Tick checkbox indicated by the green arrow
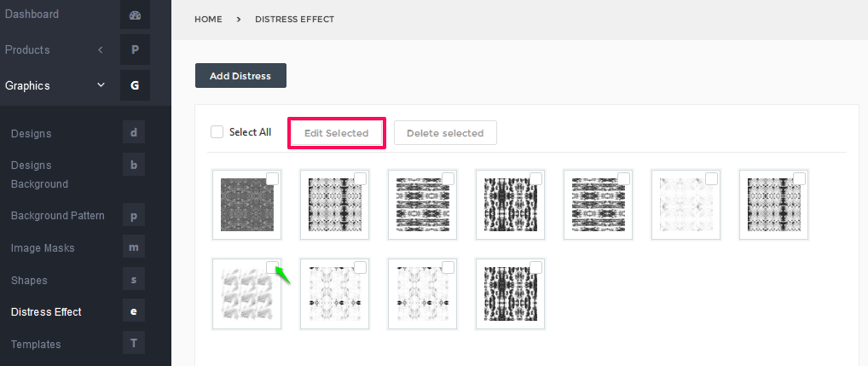This screenshot has width=868, height=366. 272,267
